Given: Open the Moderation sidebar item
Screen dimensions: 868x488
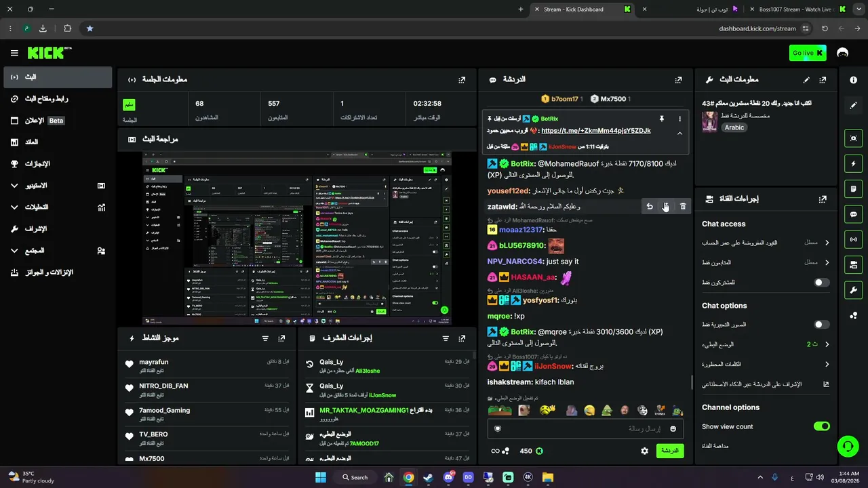Looking at the screenshot, I should pos(58,229).
